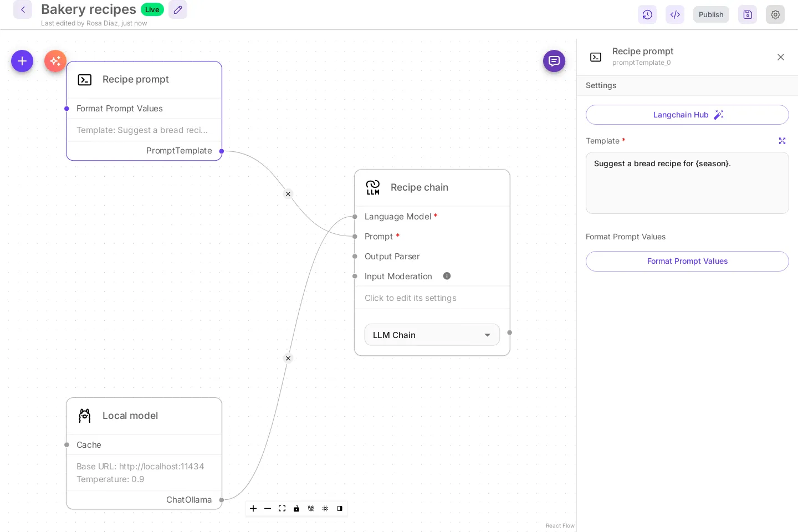798x532 pixels.
Task: Click the 'Template: Suggest a bread reci...' summary
Action: [x=142, y=130]
